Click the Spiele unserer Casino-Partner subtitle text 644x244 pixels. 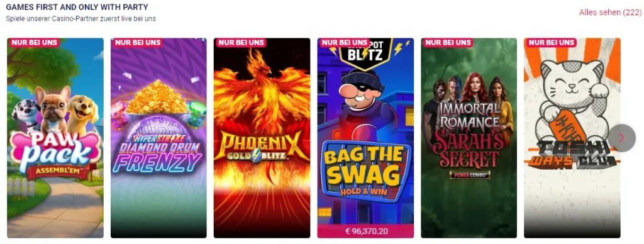81,19
